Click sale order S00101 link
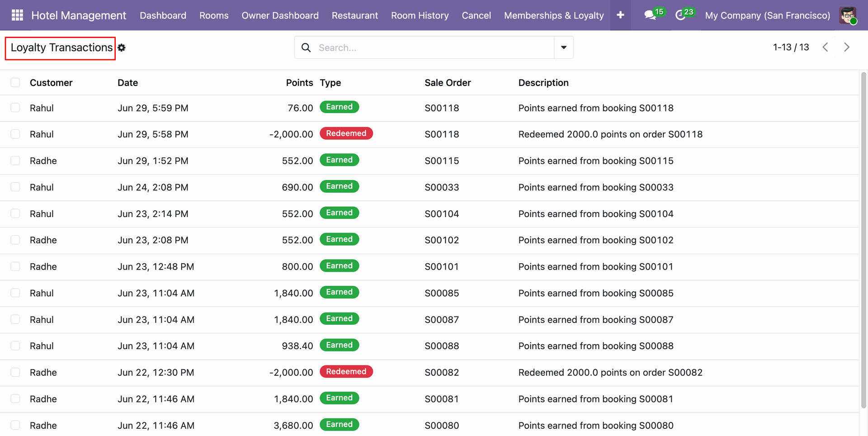868x436 pixels. pos(442,267)
